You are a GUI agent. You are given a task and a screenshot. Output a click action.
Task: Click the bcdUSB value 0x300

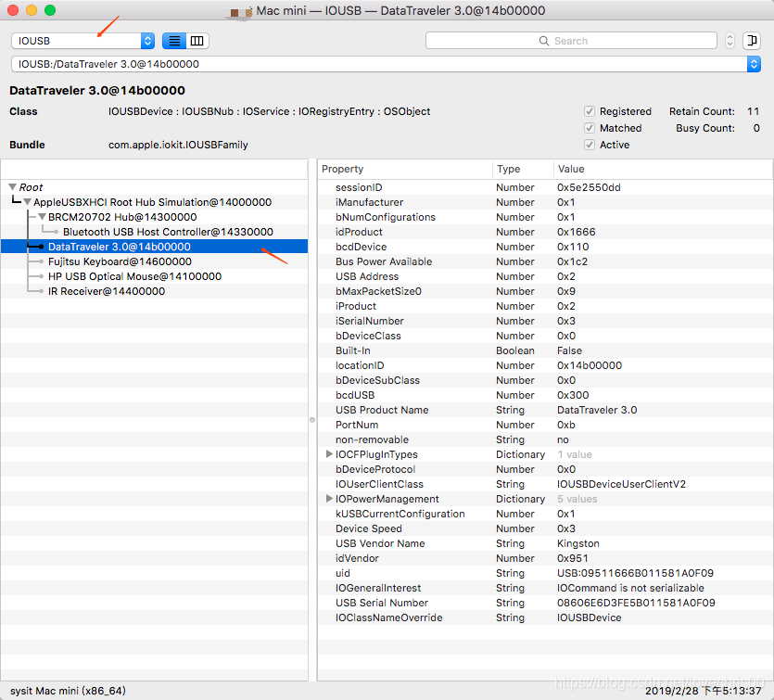tap(573, 395)
